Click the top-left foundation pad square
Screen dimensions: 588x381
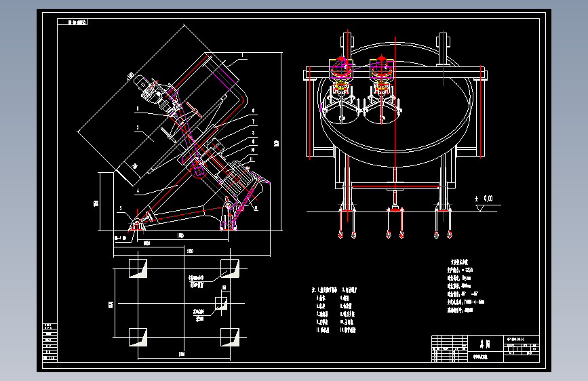pyautogui.click(x=138, y=268)
